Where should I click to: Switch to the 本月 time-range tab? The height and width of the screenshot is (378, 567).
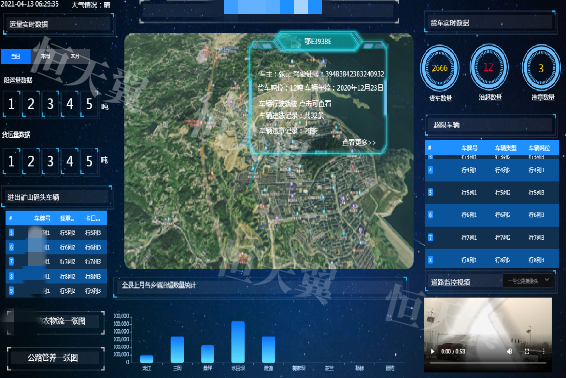75,56
